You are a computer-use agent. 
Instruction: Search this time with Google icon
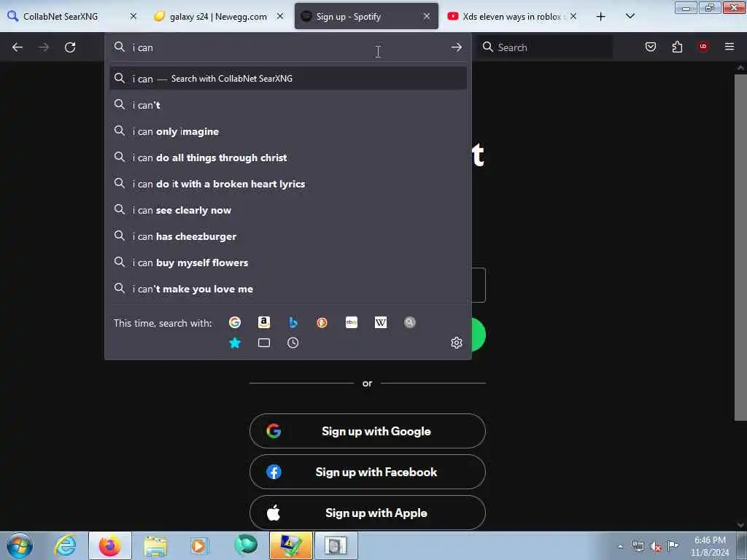click(x=235, y=322)
